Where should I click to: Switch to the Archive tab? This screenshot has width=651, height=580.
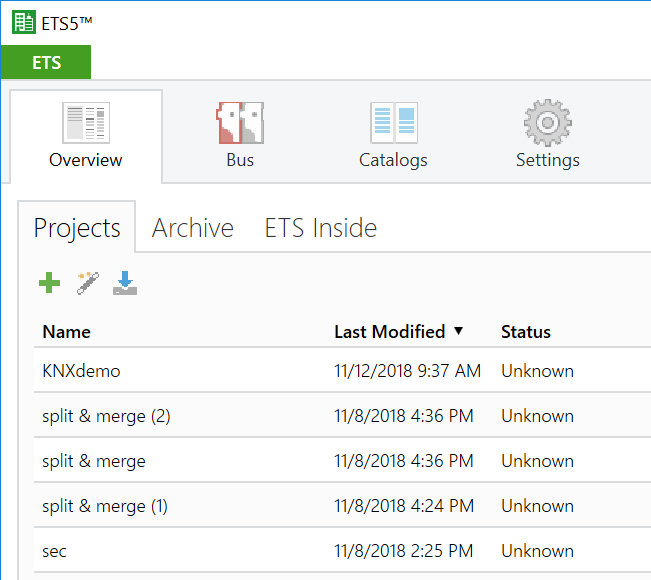pyautogui.click(x=193, y=228)
